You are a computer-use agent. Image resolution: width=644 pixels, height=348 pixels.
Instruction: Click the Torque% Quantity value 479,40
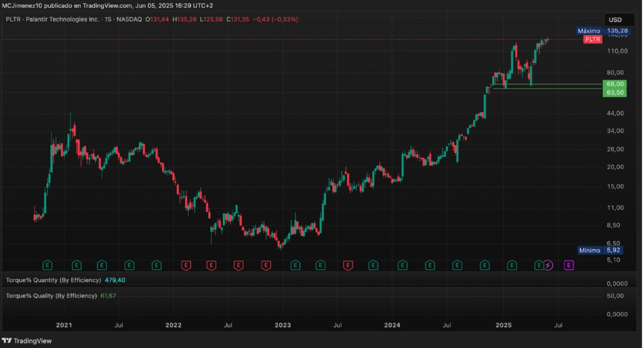(x=115, y=280)
